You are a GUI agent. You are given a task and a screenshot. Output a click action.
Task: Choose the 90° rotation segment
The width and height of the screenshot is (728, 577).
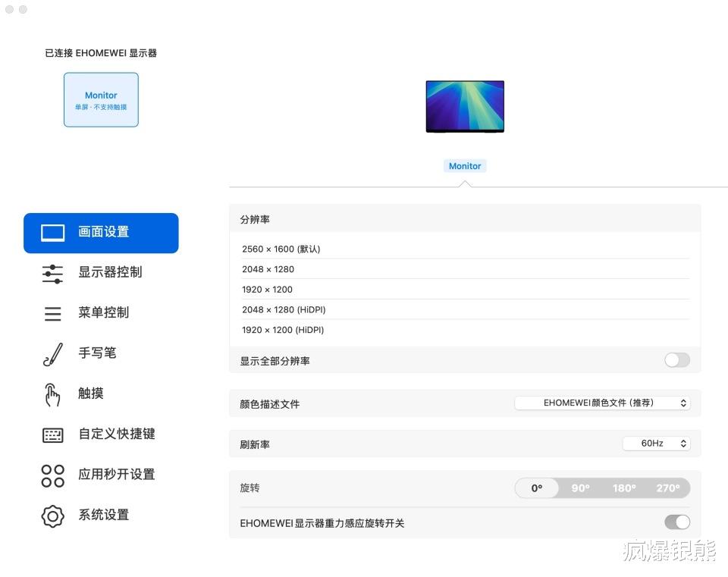[580, 488]
